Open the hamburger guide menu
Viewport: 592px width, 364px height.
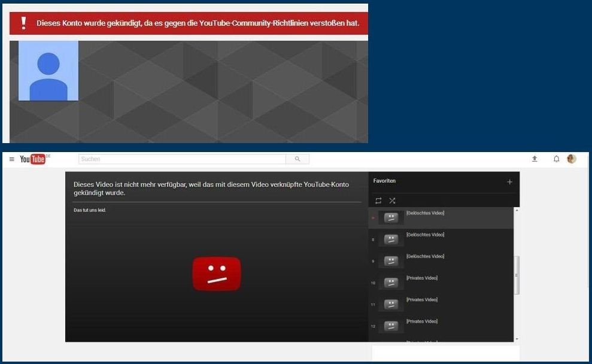coord(12,159)
